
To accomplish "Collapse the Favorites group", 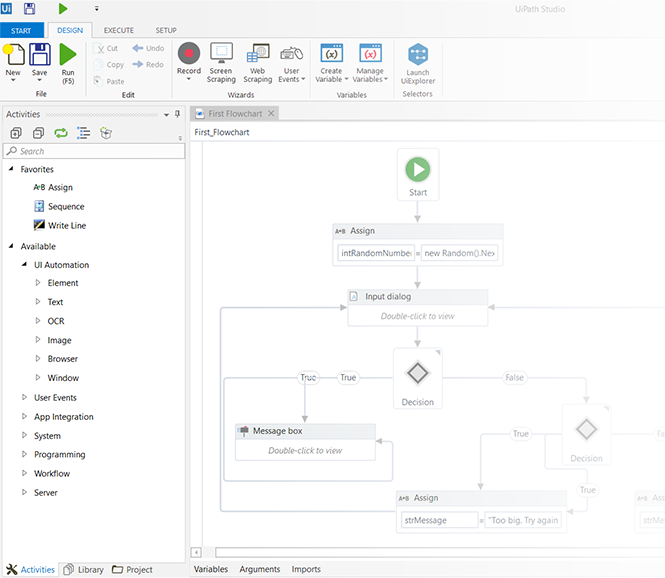I will 11,169.
